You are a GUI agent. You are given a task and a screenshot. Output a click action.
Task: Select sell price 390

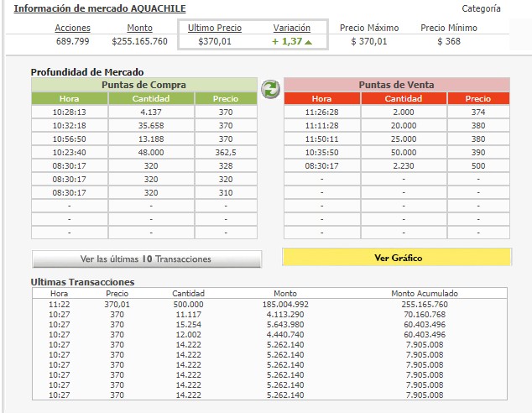pos(478,153)
